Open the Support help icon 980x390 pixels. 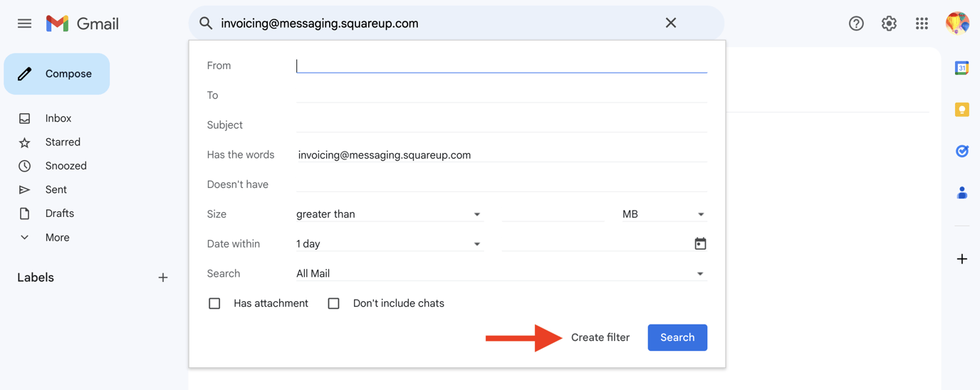click(856, 23)
